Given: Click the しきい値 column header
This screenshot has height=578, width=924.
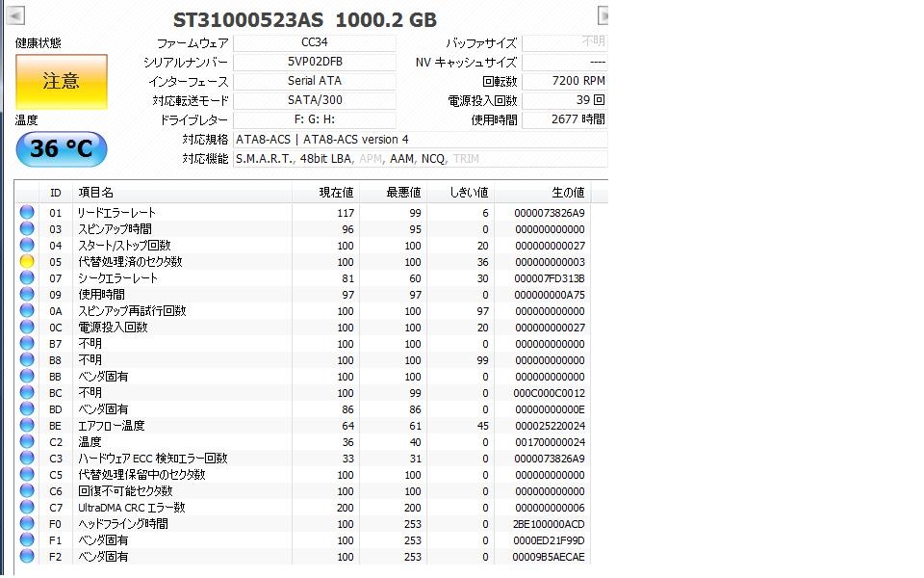Looking at the screenshot, I should click(460, 193).
